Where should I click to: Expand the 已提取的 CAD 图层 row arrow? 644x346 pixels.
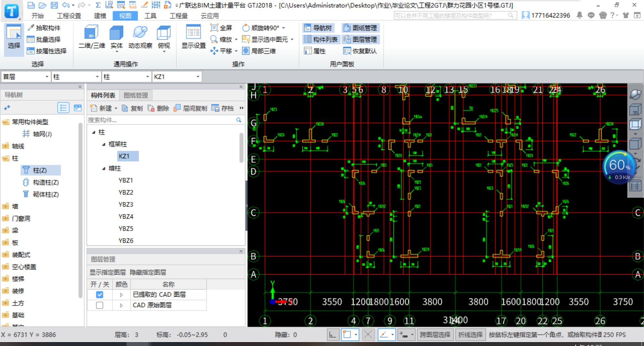(x=121, y=295)
